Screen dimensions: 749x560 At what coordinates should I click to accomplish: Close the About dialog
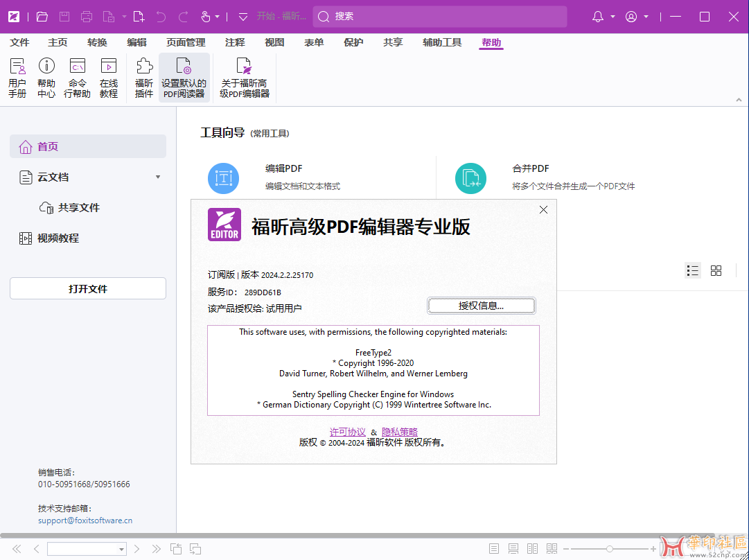(543, 210)
